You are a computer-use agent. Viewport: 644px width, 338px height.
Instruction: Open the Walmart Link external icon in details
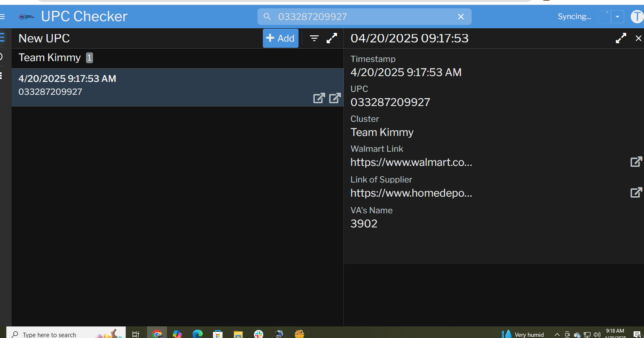click(636, 162)
